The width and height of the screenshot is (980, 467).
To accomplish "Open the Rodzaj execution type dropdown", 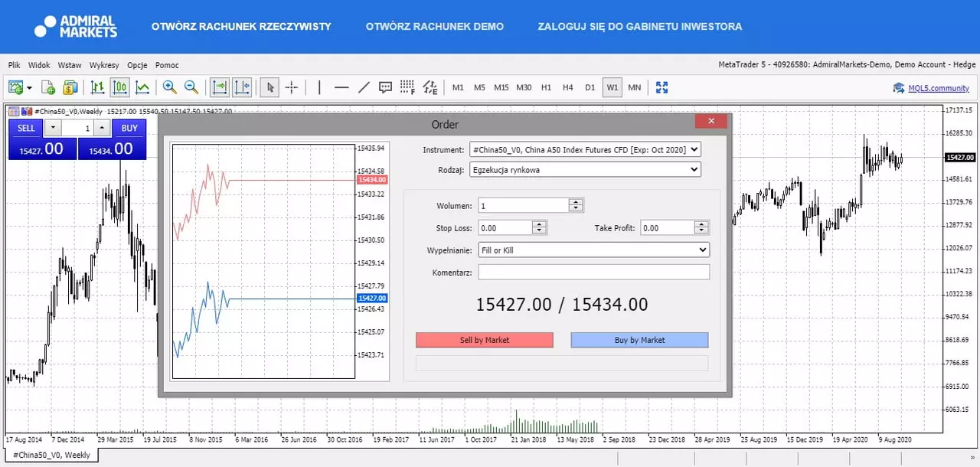I will point(586,169).
